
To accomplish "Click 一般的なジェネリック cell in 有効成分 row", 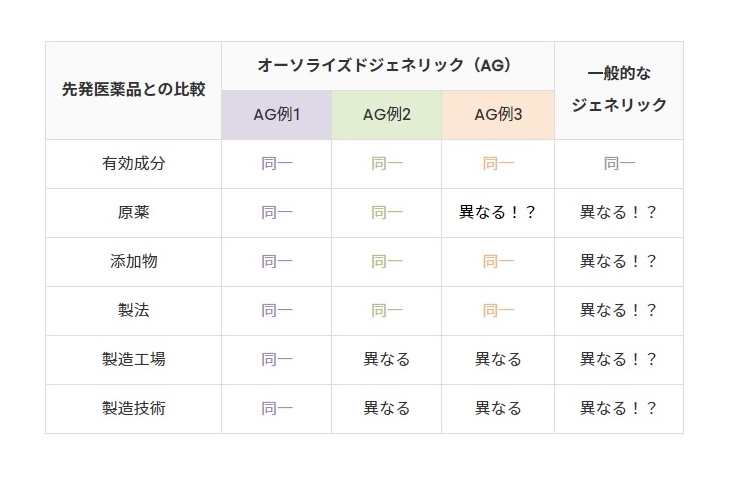I will tap(619, 163).
